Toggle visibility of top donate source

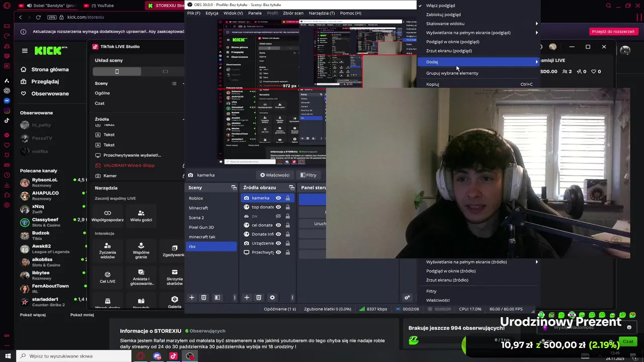(x=278, y=207)
